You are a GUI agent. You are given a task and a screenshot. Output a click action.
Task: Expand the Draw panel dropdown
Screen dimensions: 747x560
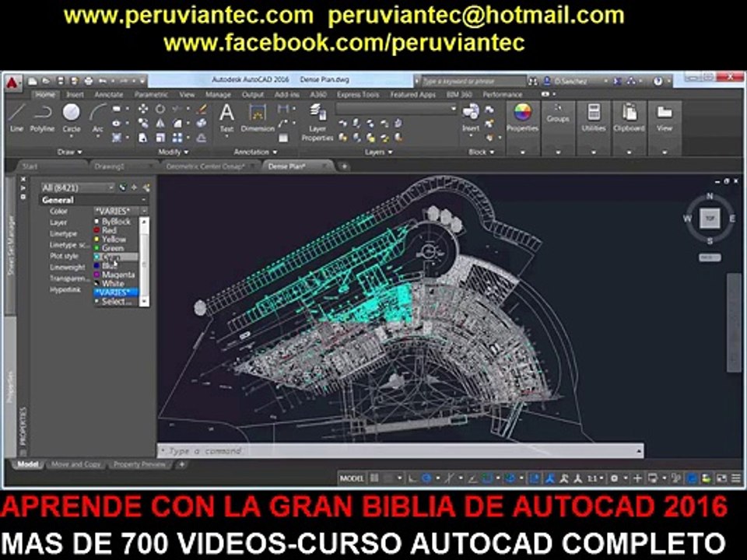point(70,152)
